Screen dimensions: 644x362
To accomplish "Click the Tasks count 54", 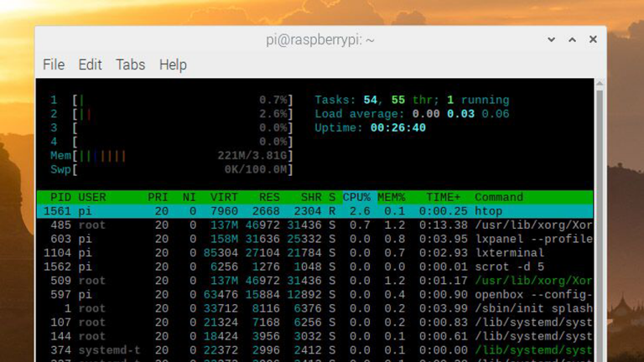I will click(370, 101).
